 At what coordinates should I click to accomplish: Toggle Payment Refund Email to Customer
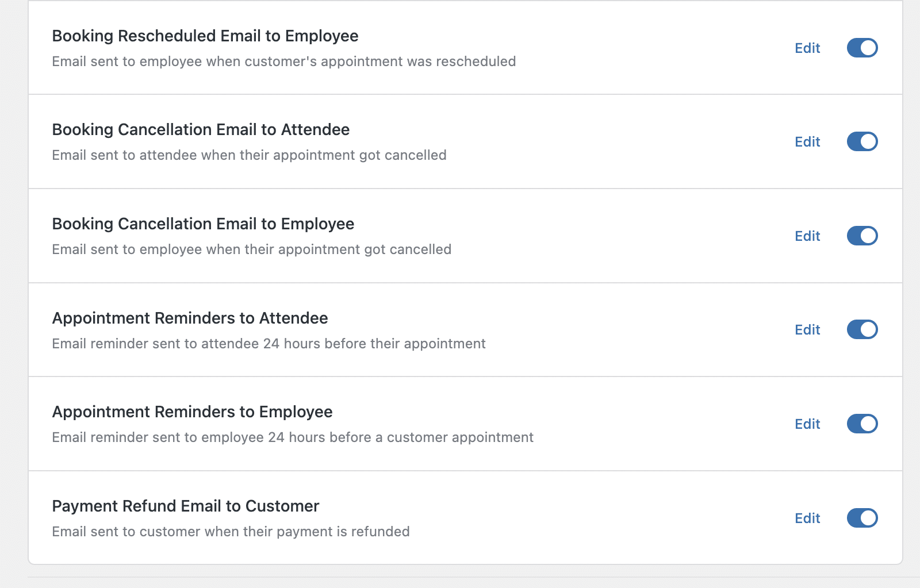pyautogui.click(x=862, y=518)
